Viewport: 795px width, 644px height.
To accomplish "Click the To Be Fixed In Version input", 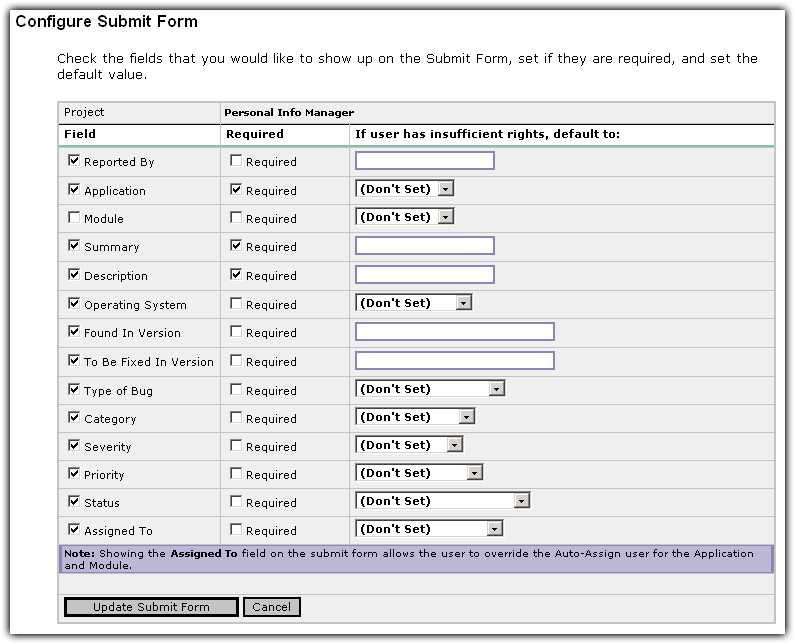I will click(454, 361).
